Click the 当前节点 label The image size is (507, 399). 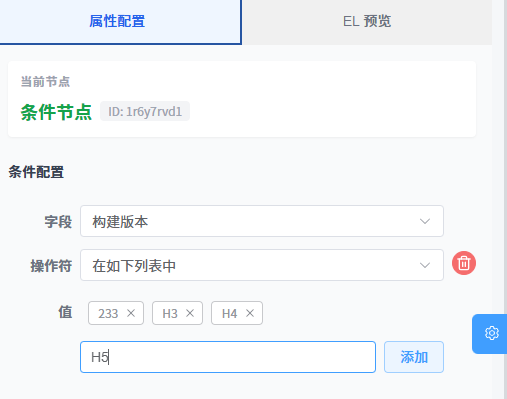point(45,82)
